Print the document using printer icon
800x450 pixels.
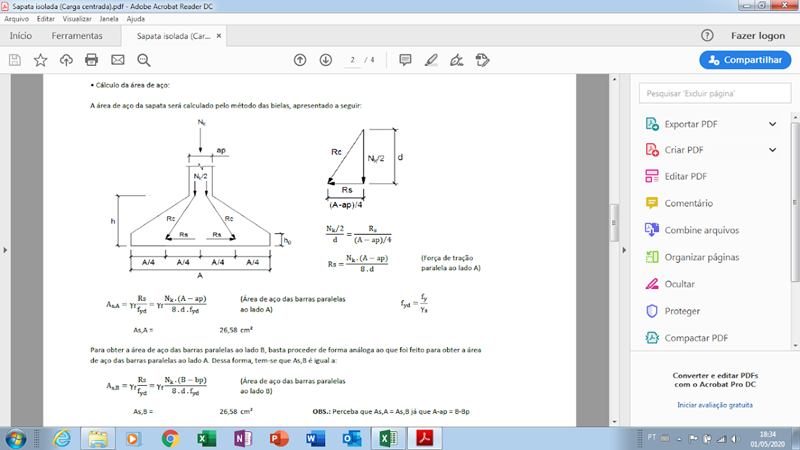(91, 60)
